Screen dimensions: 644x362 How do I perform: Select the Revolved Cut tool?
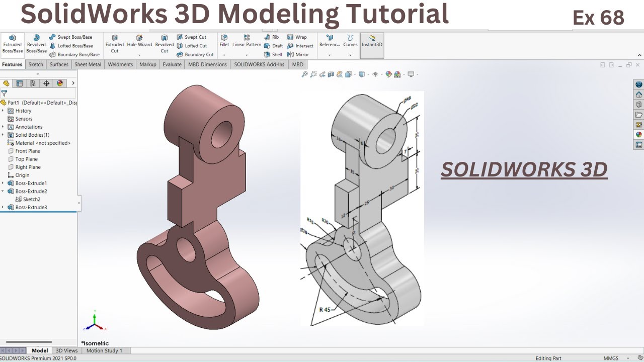(164, 44)
